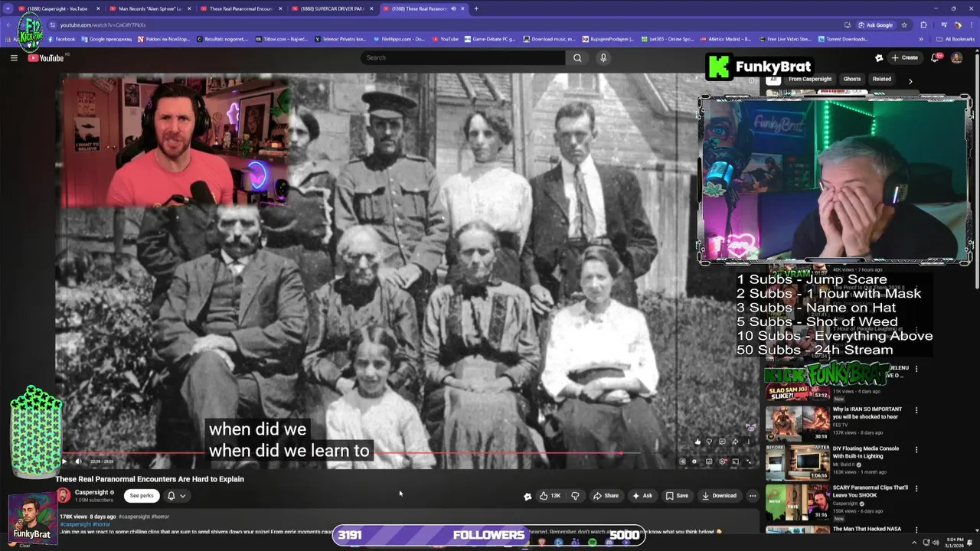Mute the video using the speaker icon
This screenshot has width=980, height=551.
click(x=78, y=461)
